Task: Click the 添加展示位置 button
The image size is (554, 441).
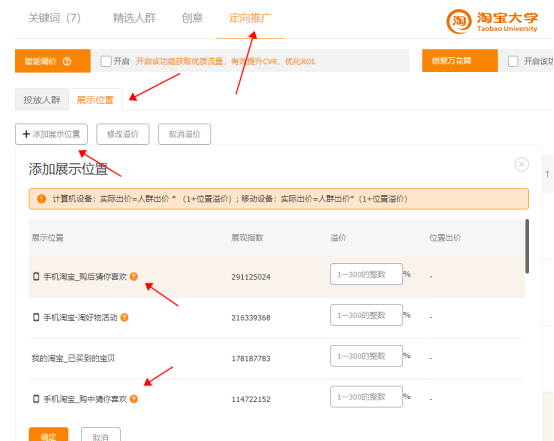Action: 51,134
